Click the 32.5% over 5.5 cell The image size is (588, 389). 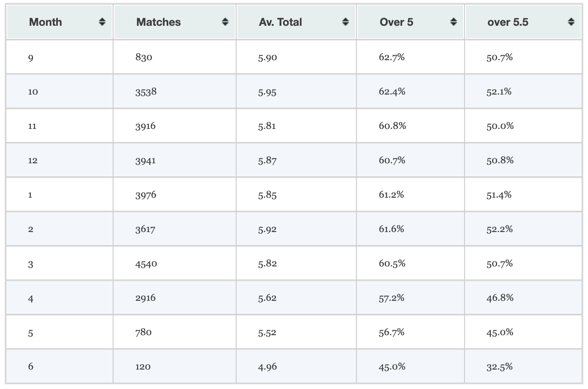[x=500, y=367]
